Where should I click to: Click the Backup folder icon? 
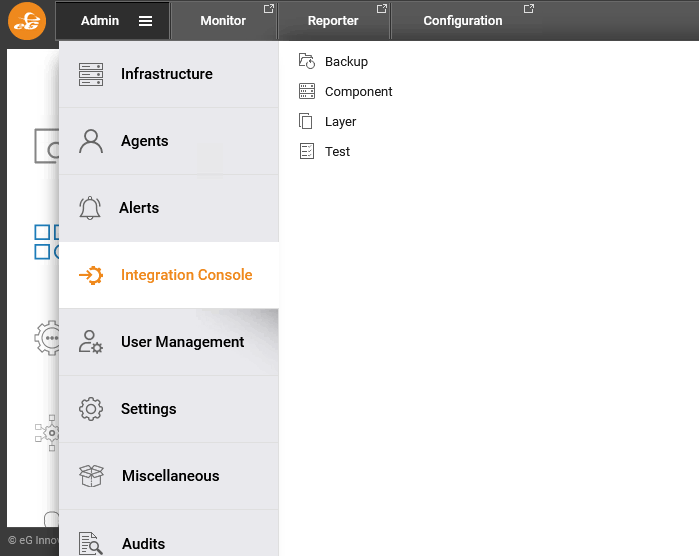(307, 61)
